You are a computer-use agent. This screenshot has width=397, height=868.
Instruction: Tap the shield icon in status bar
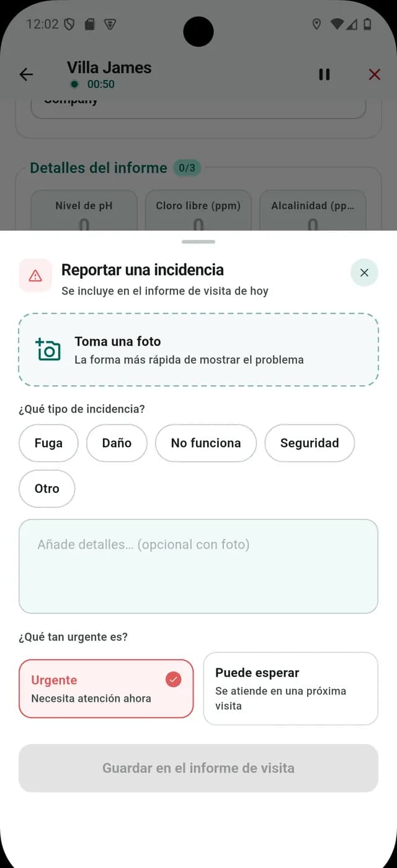pos(69,24)
